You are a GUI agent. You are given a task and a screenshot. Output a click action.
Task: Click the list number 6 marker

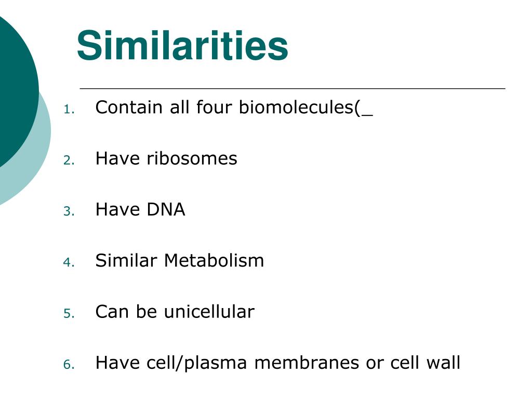(x=69, y=364)
